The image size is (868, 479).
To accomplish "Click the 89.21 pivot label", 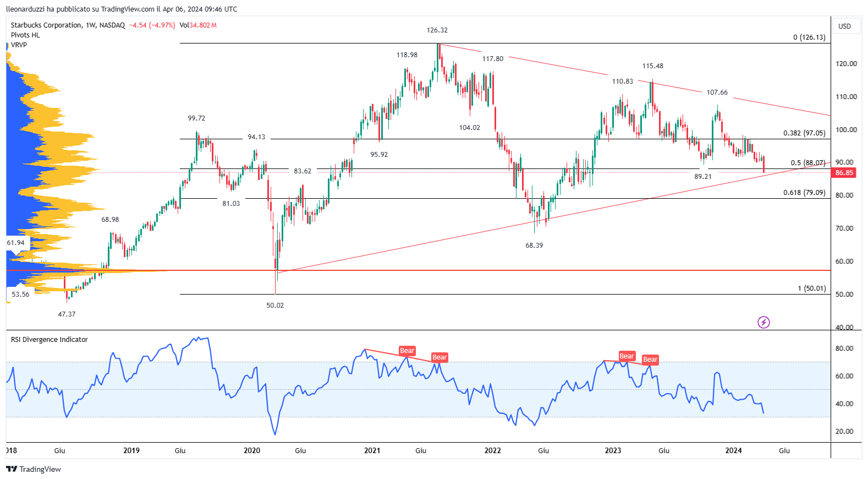I will point(703,177).
